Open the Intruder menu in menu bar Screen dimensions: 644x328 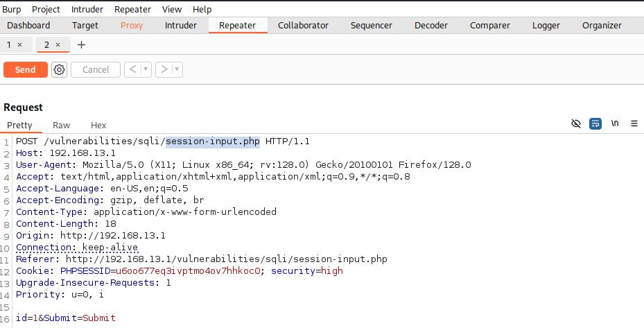pos(87,10)
